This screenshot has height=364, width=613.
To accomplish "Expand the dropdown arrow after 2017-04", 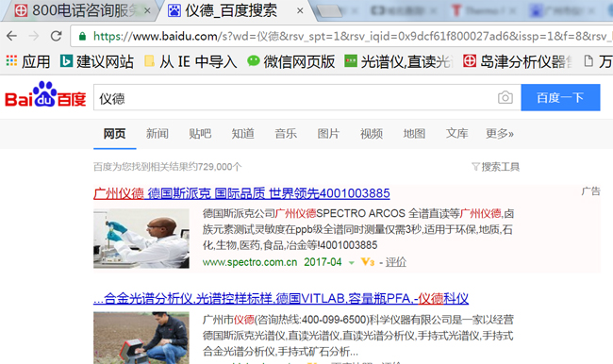I will tap(352, 263).
